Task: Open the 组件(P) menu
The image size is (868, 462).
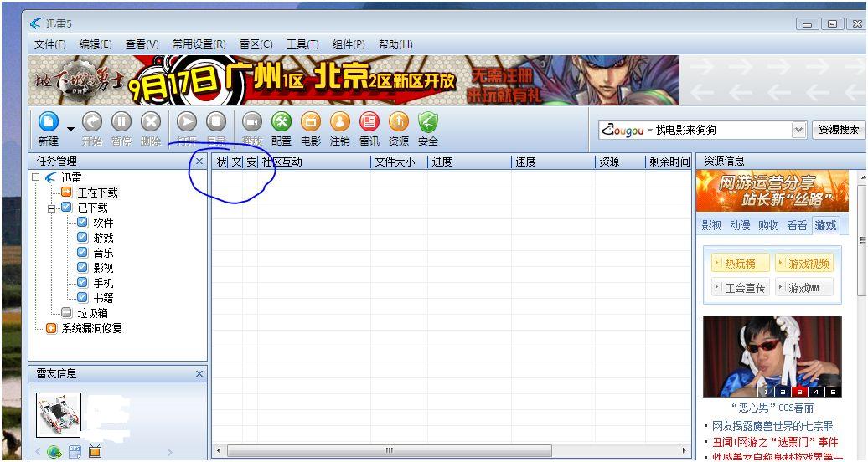Action: pos(349,44)
